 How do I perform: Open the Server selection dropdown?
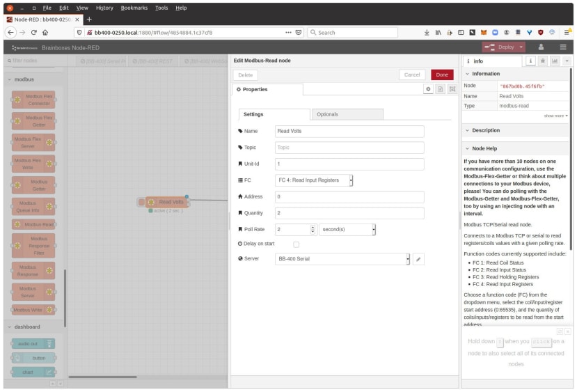coord(342,259)
